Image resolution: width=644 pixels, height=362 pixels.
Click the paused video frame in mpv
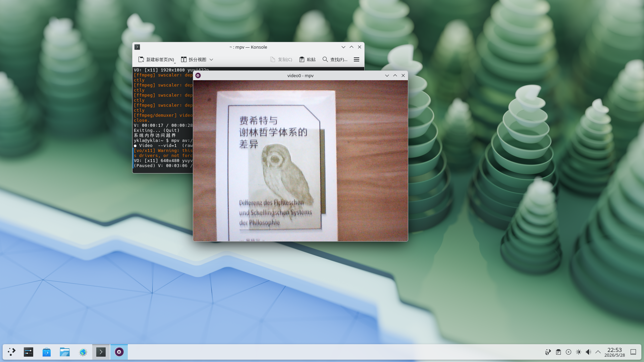pyautogui.click(x=301, y=161)
